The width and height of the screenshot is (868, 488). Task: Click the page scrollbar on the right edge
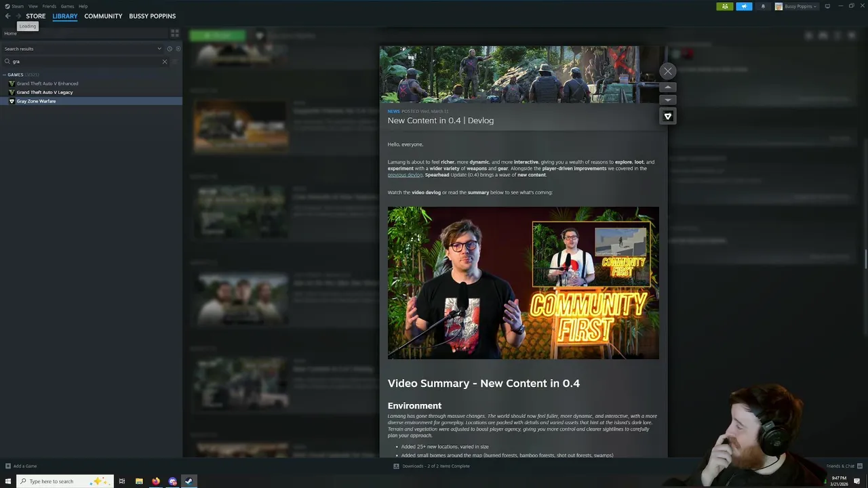pos(865,260)
